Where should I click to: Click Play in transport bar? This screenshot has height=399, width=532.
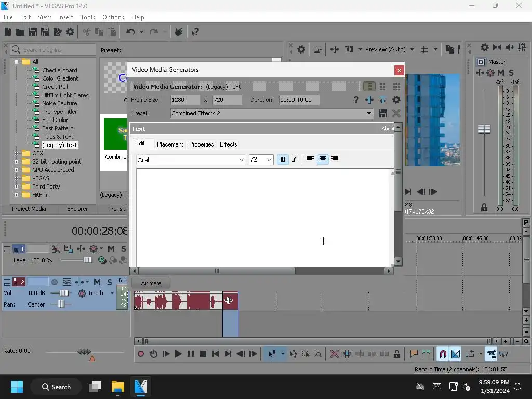coord(178,354)
